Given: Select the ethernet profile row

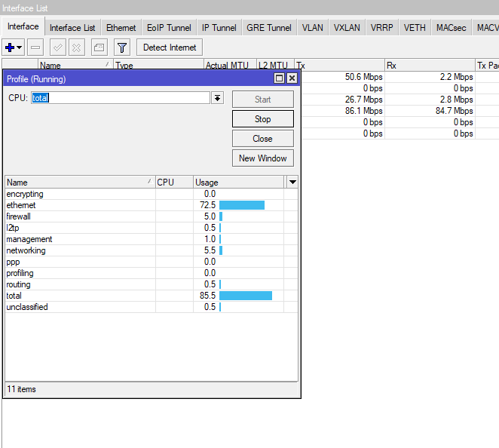Looking at the screenshot, I should tap(152, 205).
